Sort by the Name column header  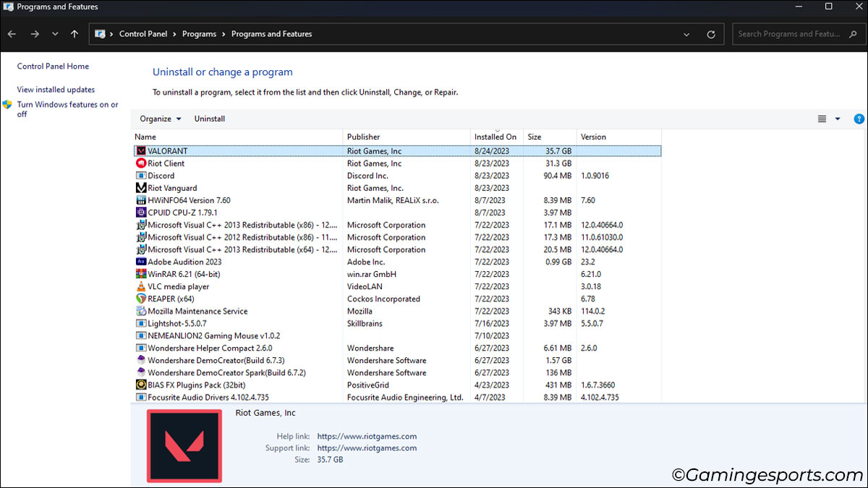click(238, 137)
